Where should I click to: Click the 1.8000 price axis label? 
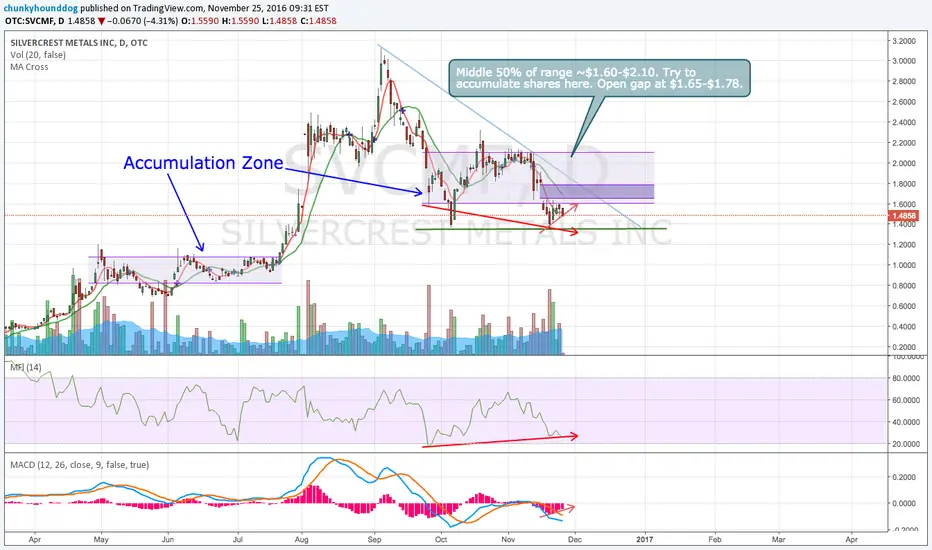click(903, 184)
